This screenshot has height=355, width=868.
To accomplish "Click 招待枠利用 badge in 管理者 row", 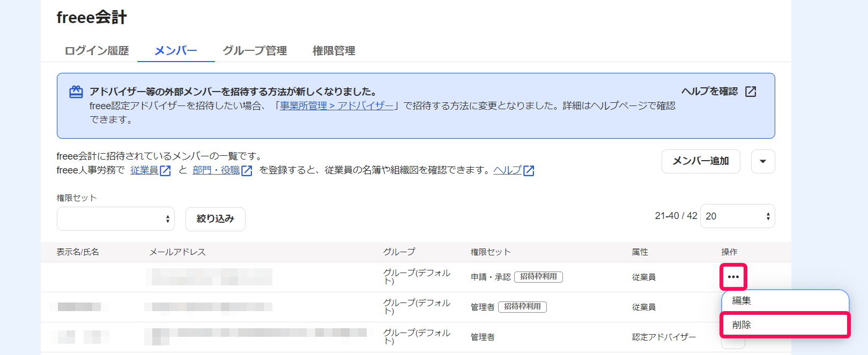I will [x=522, y=307].
